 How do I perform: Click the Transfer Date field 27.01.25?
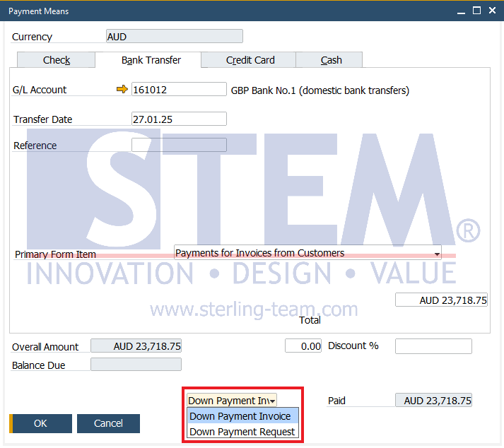coord(179,119)
